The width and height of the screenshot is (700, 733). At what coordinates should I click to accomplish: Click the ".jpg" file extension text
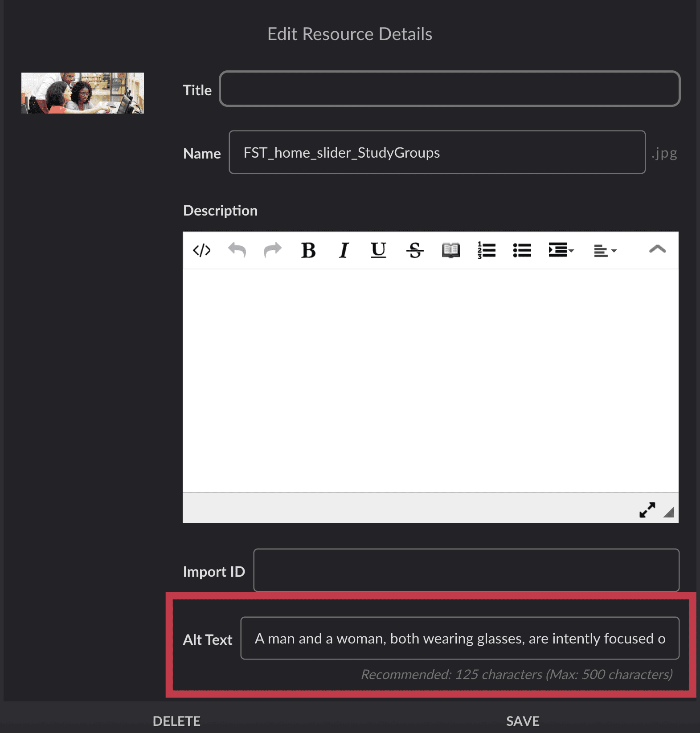coord(664,153)
